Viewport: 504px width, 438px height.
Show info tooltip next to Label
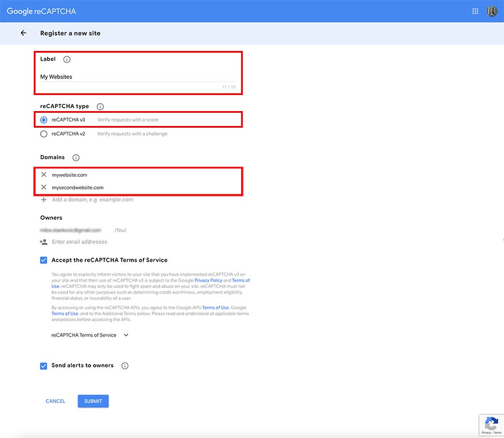pos(66,59)
